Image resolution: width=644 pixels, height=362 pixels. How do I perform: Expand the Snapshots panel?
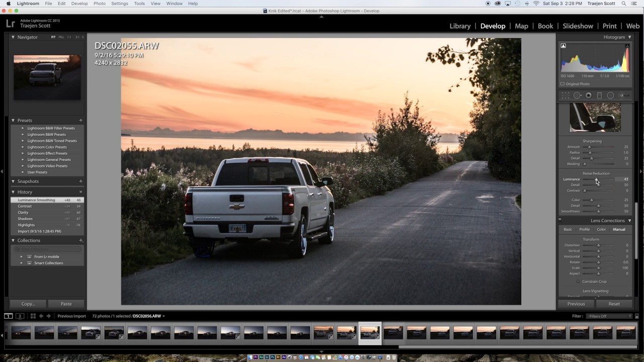13,181
